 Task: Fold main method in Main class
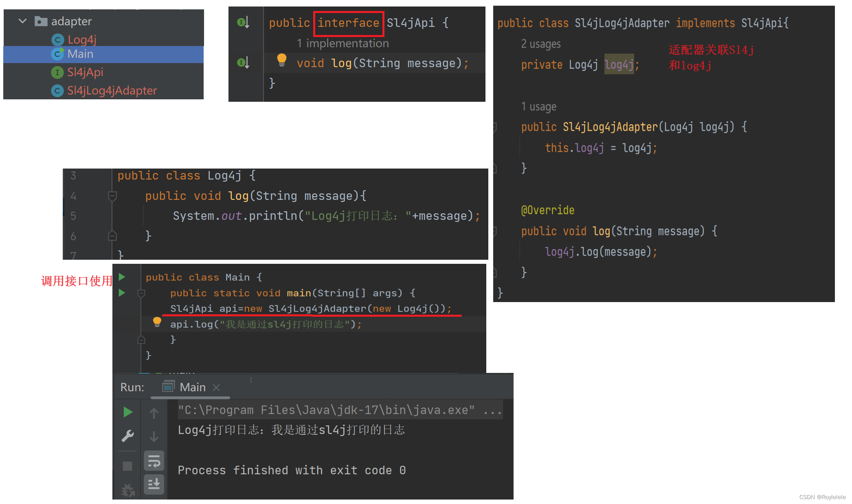point(141,293)
